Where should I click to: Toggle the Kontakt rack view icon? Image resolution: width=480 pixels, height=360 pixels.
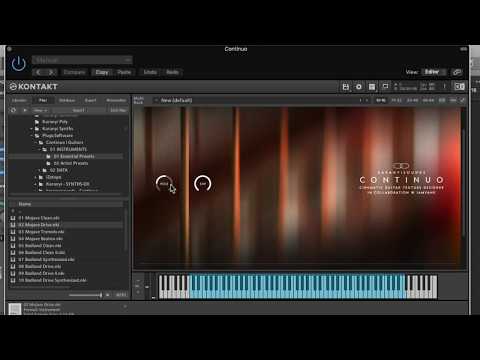(x=372, y=87)
